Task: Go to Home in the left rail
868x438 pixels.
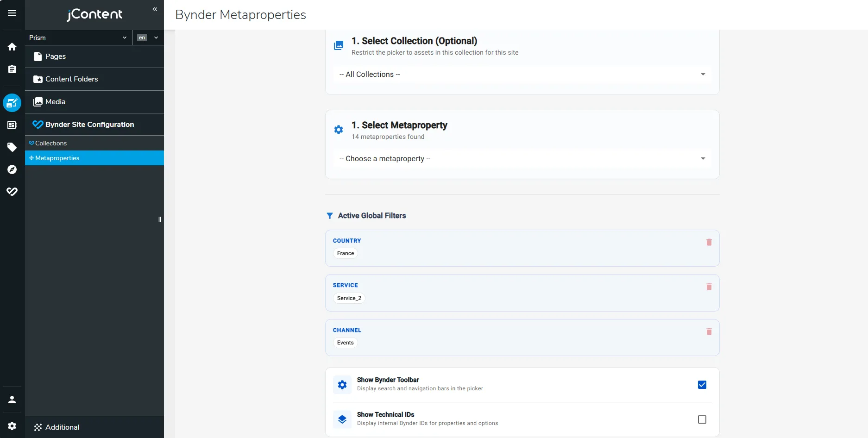Action: click(12, 47)
